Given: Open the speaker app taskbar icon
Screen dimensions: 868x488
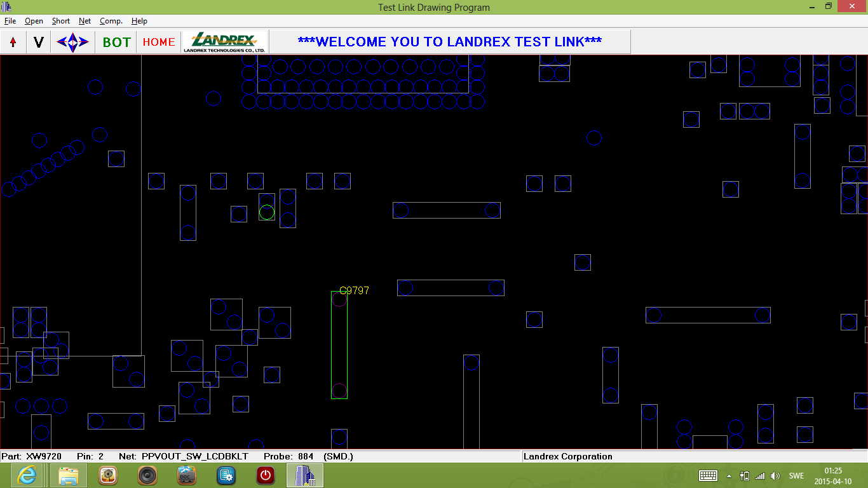Looking at the screenshot, I should tap(147, 475).
